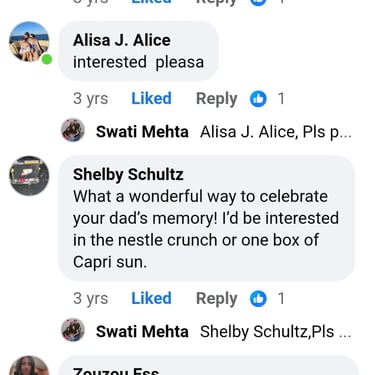Open Alisa J. Alice's name link
Screen dimensions: 375x375
122,41
